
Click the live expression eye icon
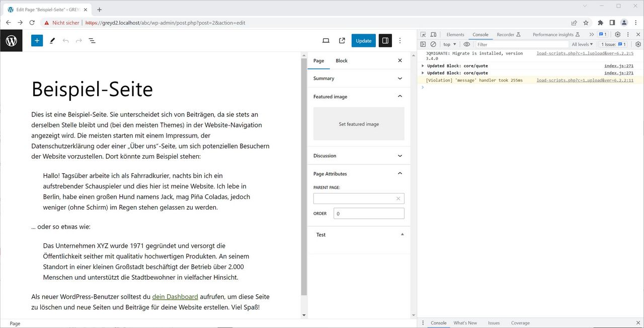[466, 44]
